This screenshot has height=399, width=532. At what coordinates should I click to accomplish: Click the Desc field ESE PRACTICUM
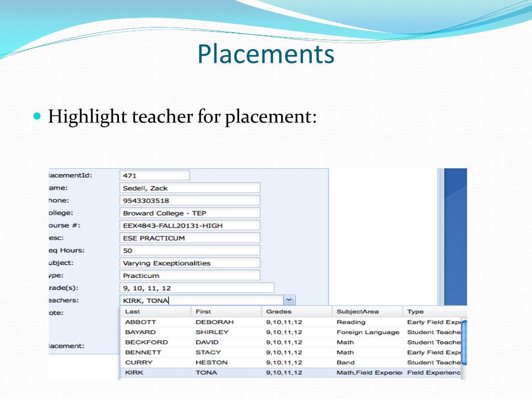tap(190, 238)
